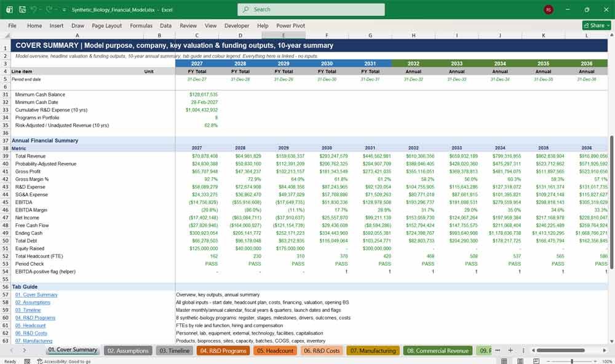Switch to 07. Manufacturing sheet tab
Screen dimensions: 615x364
click(373, 350)
